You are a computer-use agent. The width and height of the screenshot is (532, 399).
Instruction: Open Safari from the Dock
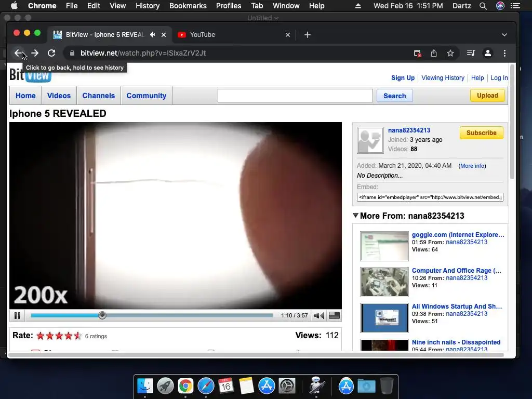(206, 386)
